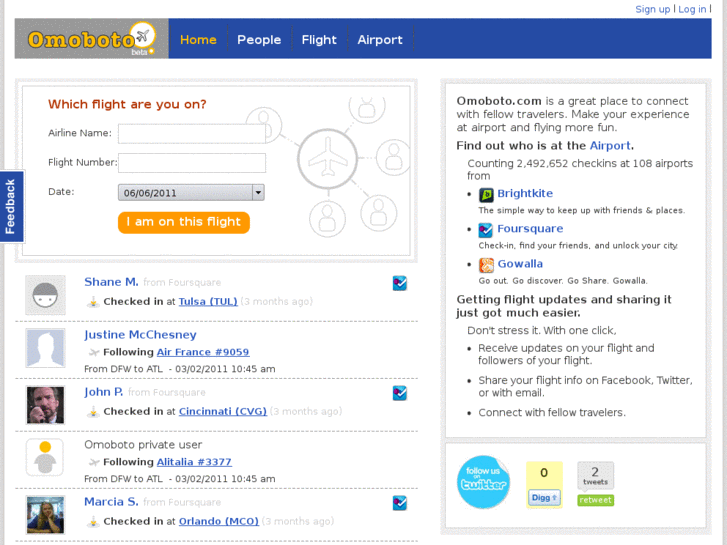Screen dimensions: 727x545
Task: Click the plane icon beside Alitalia #3377
Action: click(x=94, y=462)
